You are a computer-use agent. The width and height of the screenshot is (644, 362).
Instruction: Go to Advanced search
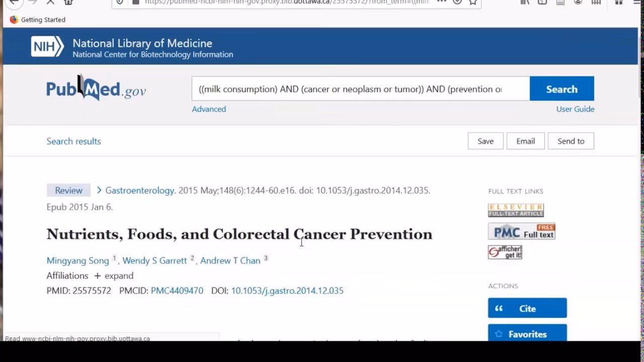pos(209,109)
